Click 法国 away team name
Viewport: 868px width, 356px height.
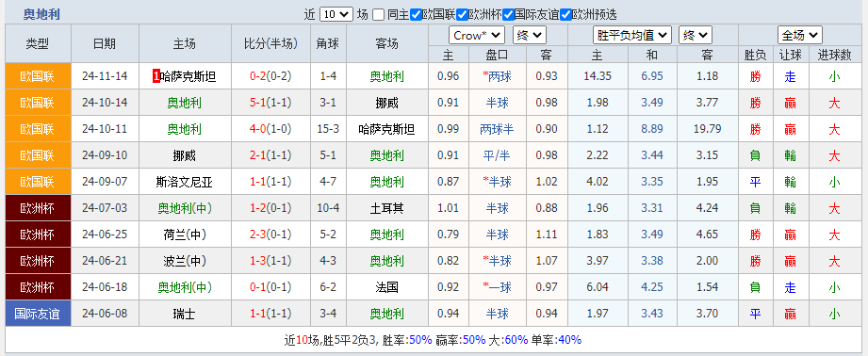pyautogui.click(x=387, y=287)
